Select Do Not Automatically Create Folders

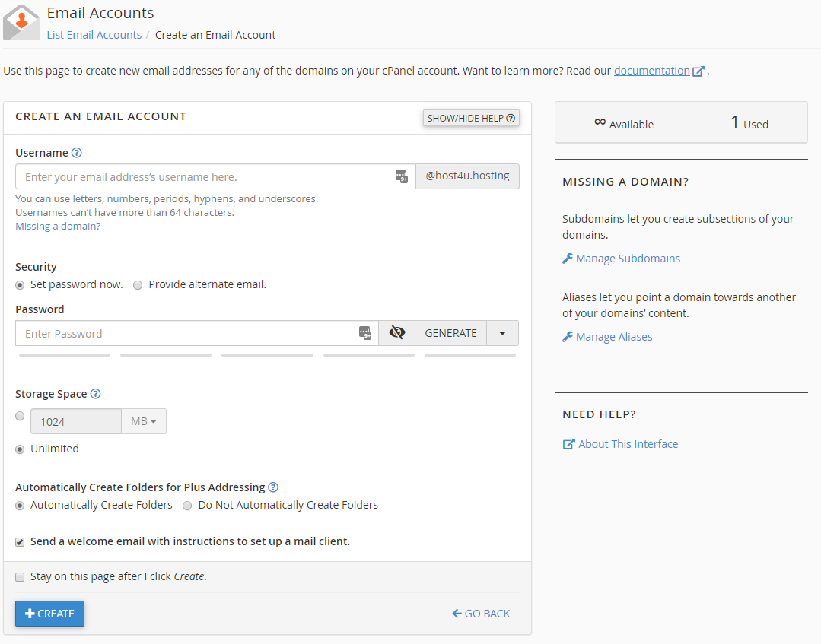[187, 505]
